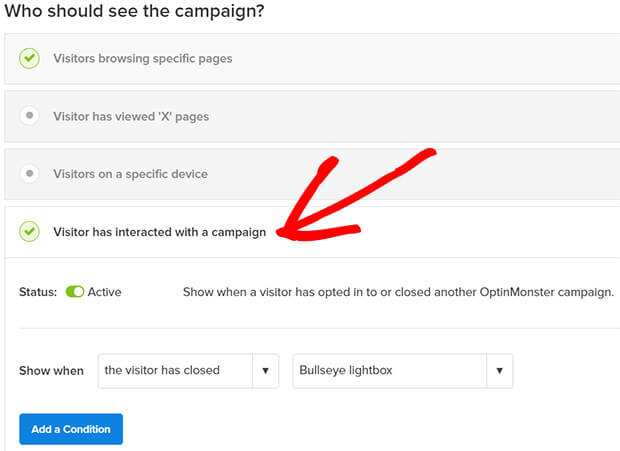Click gray dot icon next to Visitors on a specific device

(29, 174)
